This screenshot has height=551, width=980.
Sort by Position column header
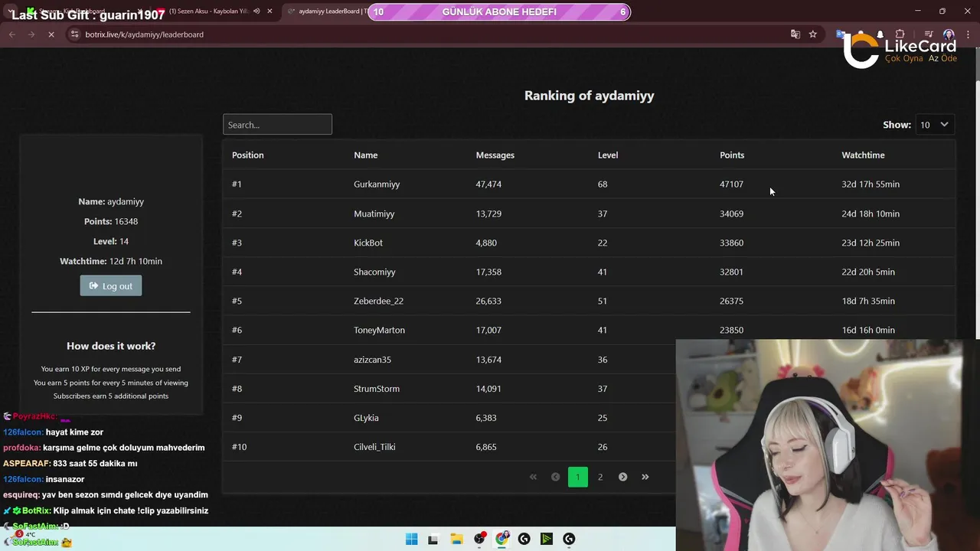(248, 155)
